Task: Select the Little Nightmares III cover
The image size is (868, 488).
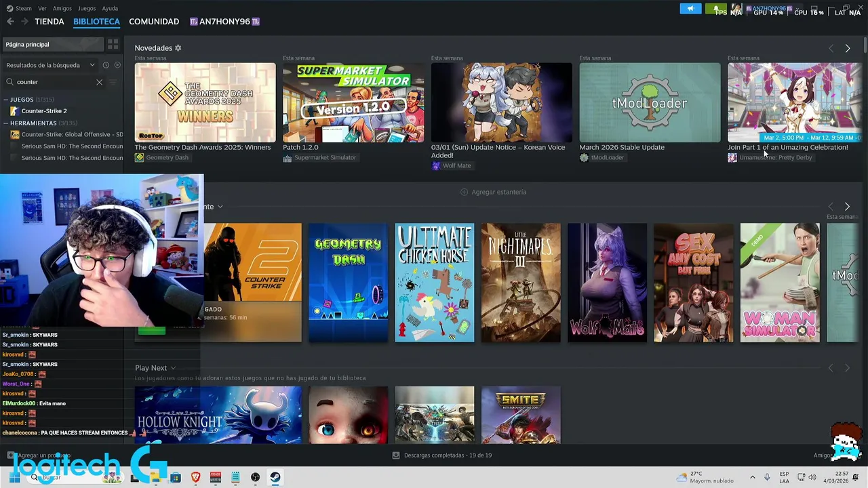Action: point(521,283)
